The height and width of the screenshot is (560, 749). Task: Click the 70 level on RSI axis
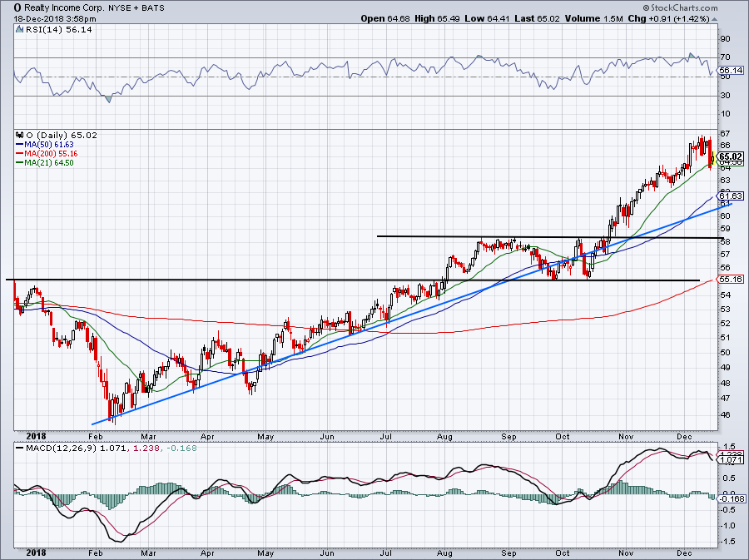point(725,57)
